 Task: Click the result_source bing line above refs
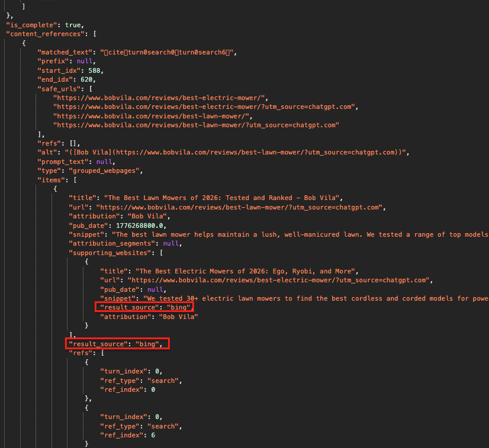coord(115,344)
